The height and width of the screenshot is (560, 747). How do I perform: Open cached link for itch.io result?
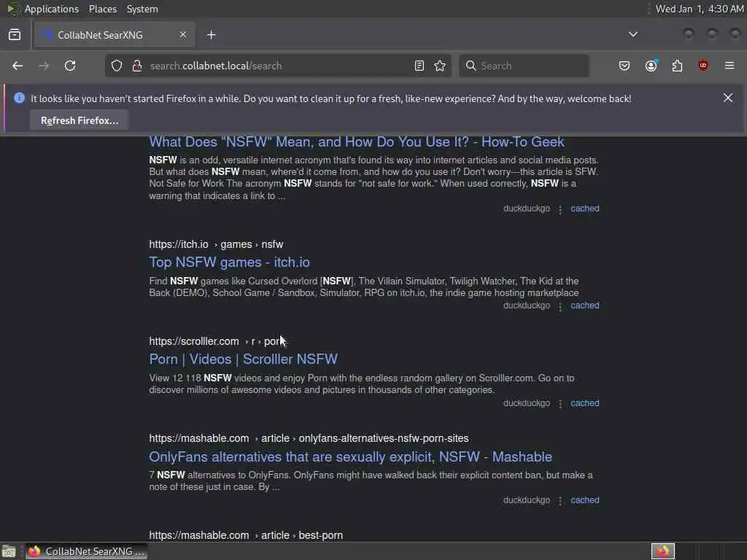pos(584,306)
